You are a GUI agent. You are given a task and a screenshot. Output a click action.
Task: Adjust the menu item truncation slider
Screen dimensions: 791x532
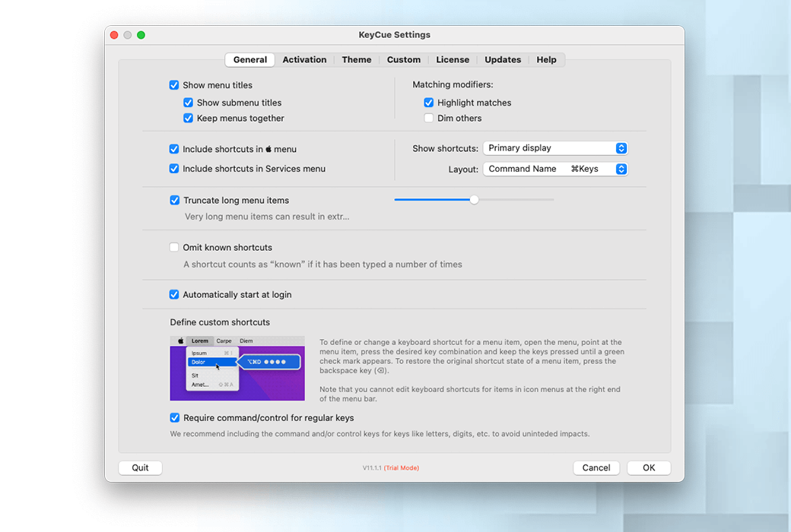(x=474, y=199)
